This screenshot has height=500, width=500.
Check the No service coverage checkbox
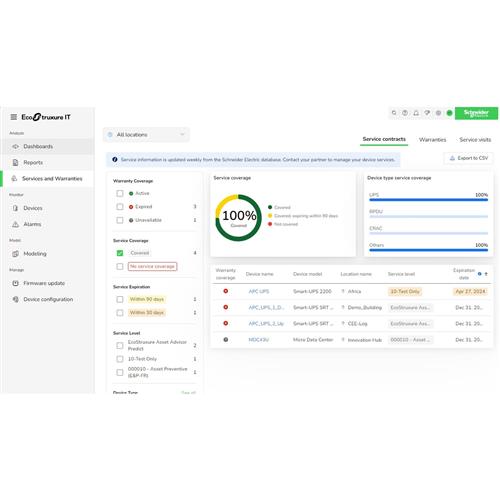[x=120, y=266]
